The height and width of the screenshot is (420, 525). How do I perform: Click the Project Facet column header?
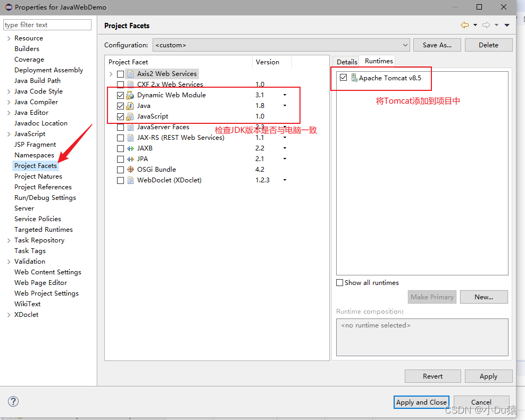click(179, 62)
